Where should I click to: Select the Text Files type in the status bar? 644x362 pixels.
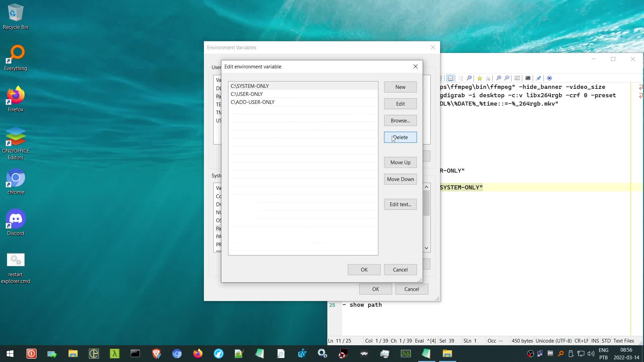point(624,341)
